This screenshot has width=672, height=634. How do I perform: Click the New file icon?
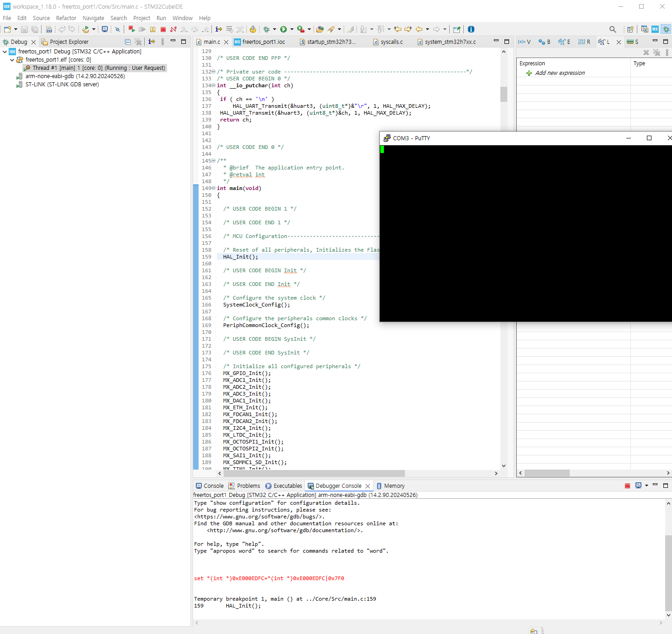(7, 29)
